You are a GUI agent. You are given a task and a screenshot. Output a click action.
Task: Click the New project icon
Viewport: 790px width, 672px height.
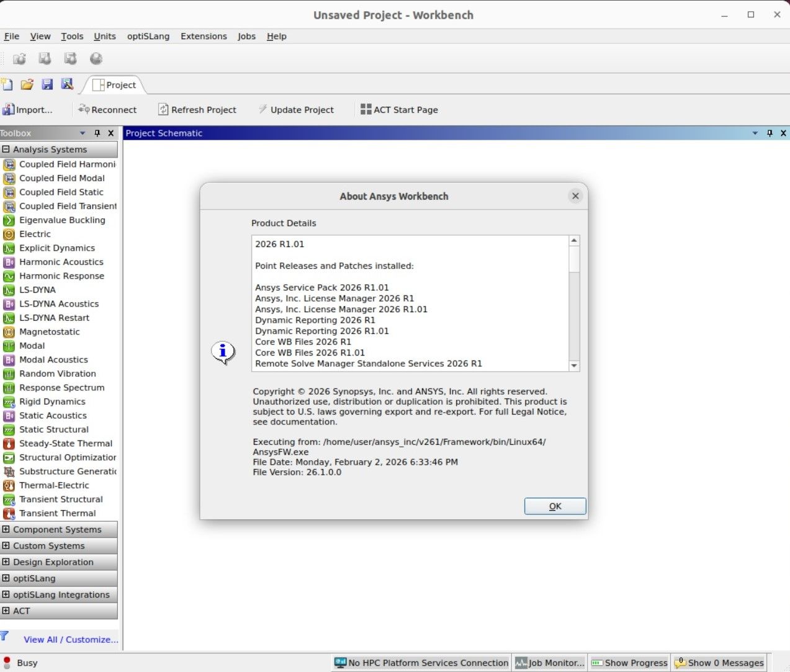pos(7,84)
